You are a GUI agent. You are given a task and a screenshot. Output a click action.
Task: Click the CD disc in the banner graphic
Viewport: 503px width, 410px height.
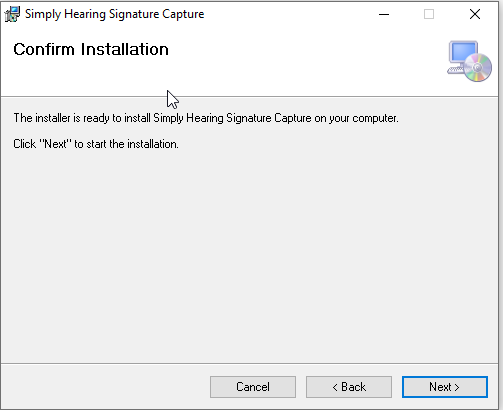pos(478,68)
